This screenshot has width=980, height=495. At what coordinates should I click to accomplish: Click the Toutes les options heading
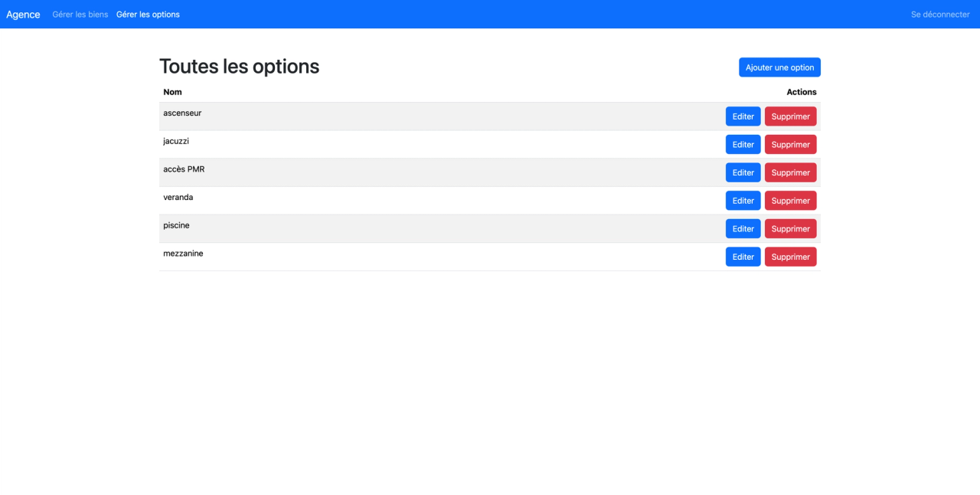tap(239, 67)
